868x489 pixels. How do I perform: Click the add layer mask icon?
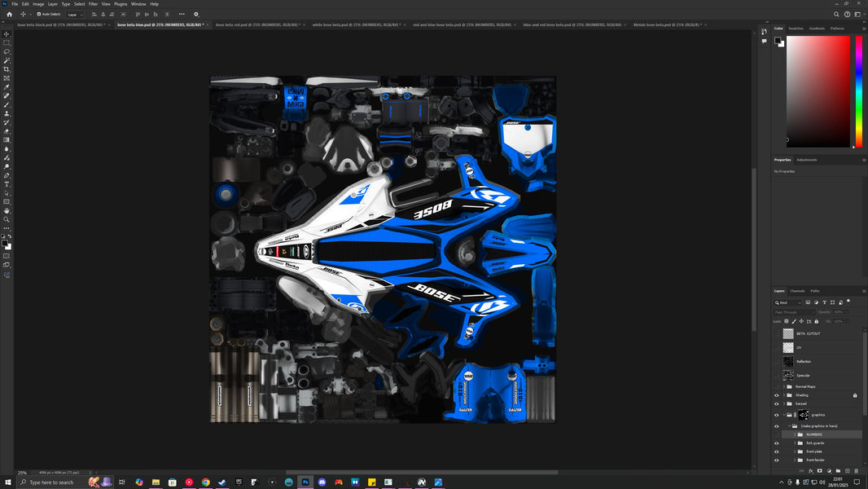(x=820, y=471)
